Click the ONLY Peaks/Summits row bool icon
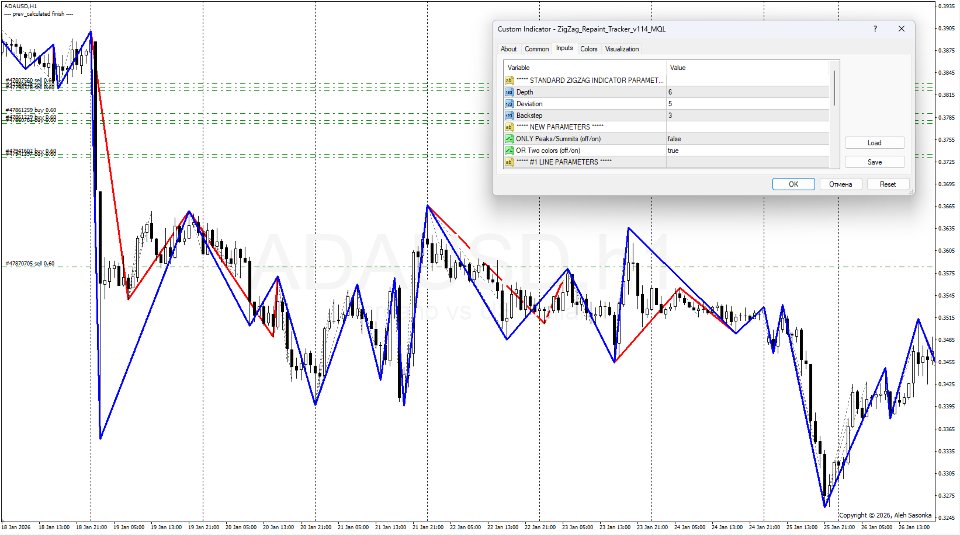Image resolution: width=960 pixels, height=535 pixels. pyautogui.click(x=509, y=138)
